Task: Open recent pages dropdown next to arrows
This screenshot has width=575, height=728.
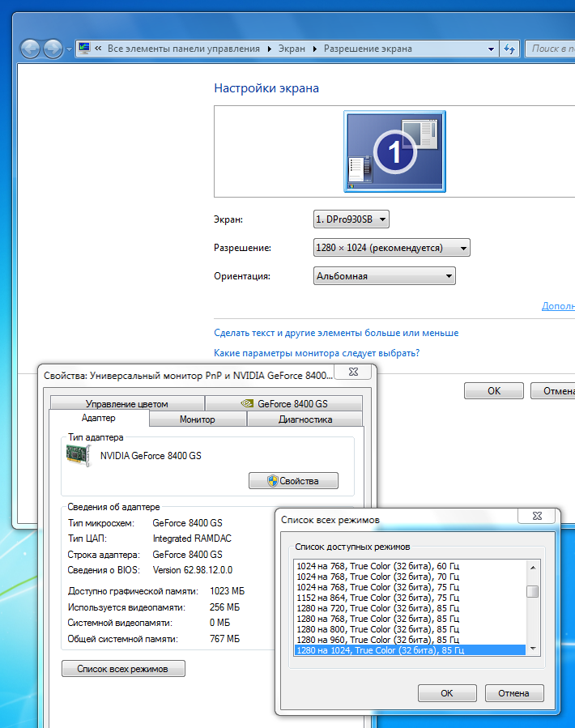Action: [x=69, y=49]
